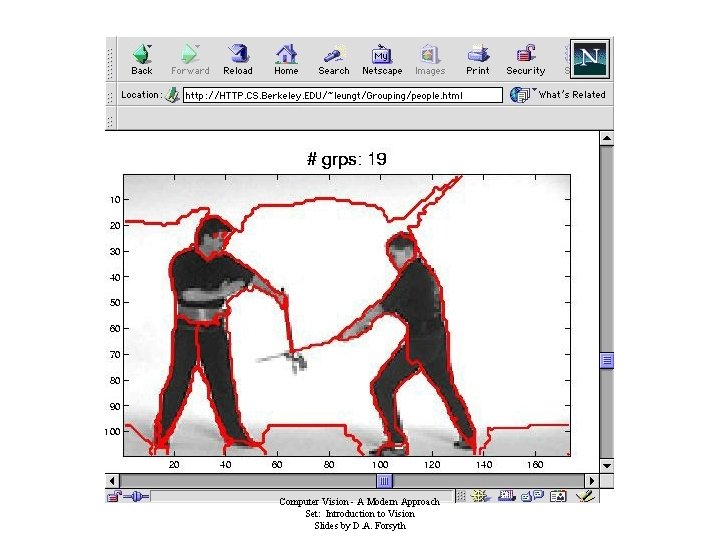
Task: Click 'Set: Introduction to Vision' text
Action: click(360, 514)
